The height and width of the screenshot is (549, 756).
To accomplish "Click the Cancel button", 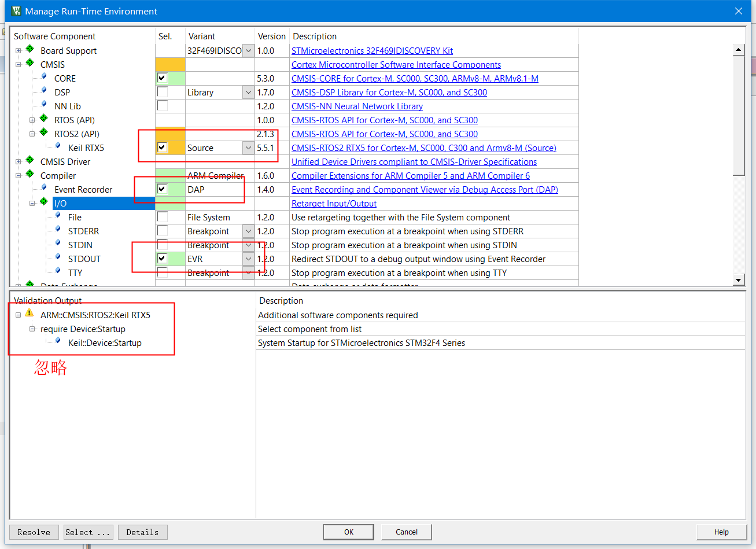I will [407, 532].
